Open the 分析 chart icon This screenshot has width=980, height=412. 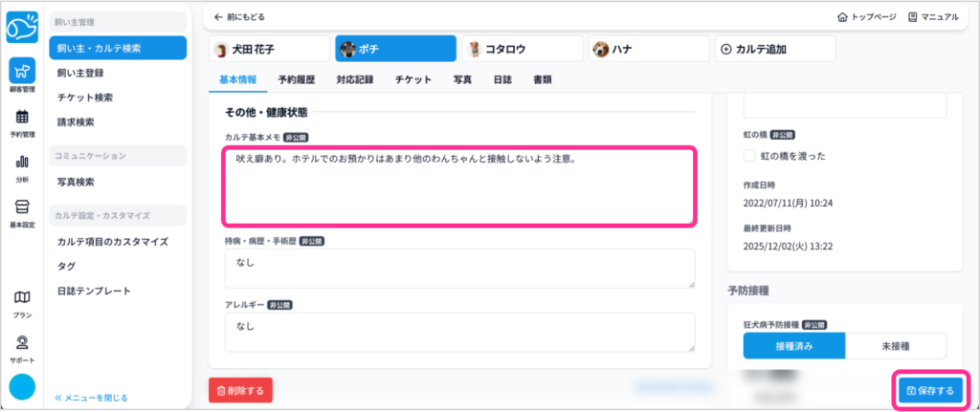coord(22,163)
